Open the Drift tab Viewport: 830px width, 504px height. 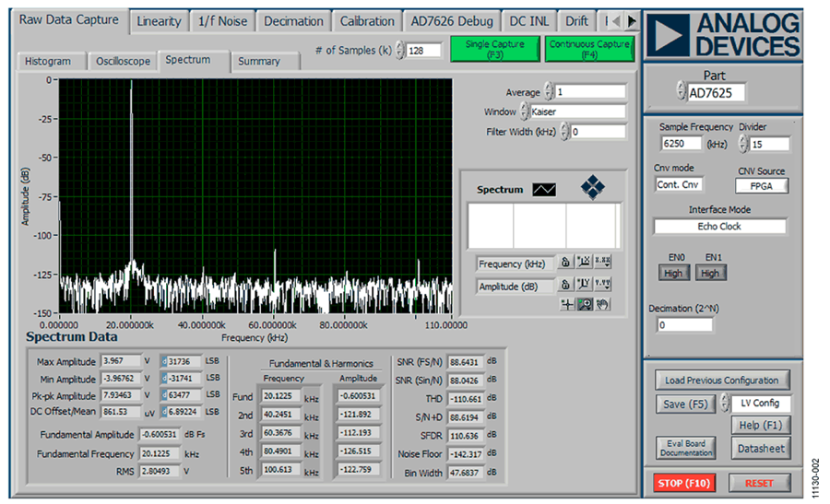pyautogui.click(x=576, y=22)
